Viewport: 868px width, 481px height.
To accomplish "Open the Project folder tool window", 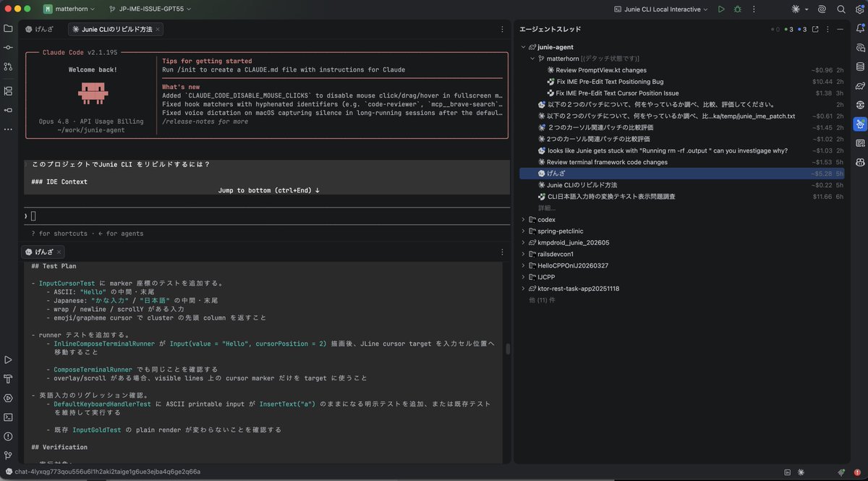I will click(x=9, y=28).
